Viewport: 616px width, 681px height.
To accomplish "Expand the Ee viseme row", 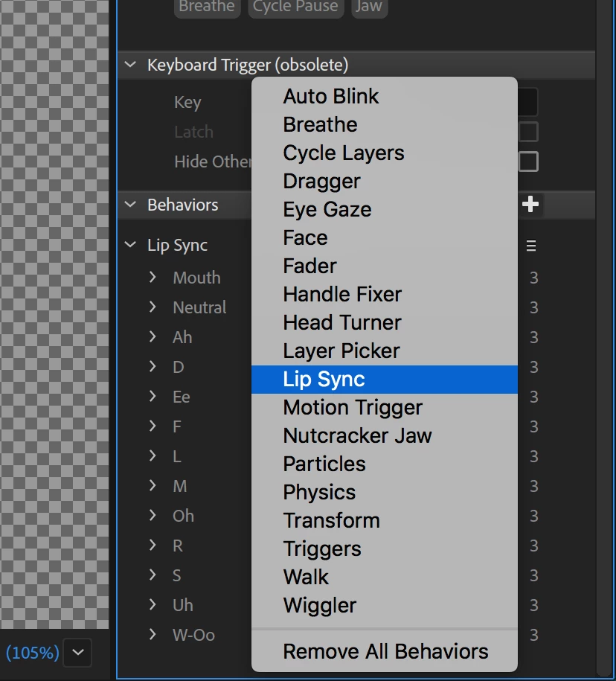I will [153, 396].
